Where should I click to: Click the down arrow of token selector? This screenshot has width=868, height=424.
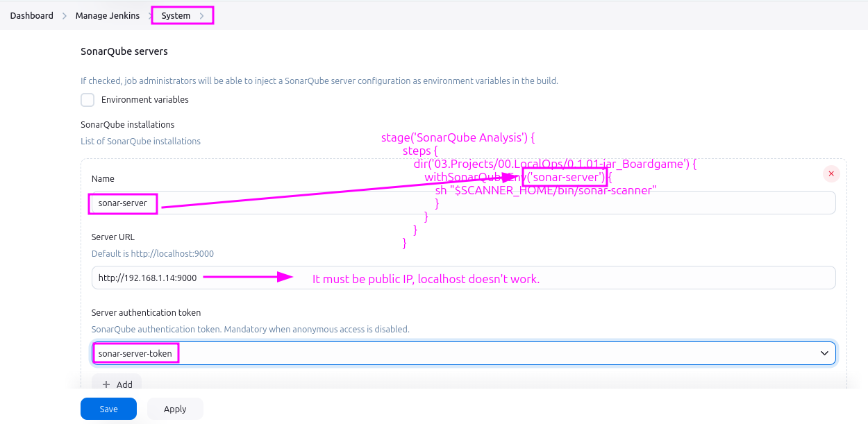824,353
